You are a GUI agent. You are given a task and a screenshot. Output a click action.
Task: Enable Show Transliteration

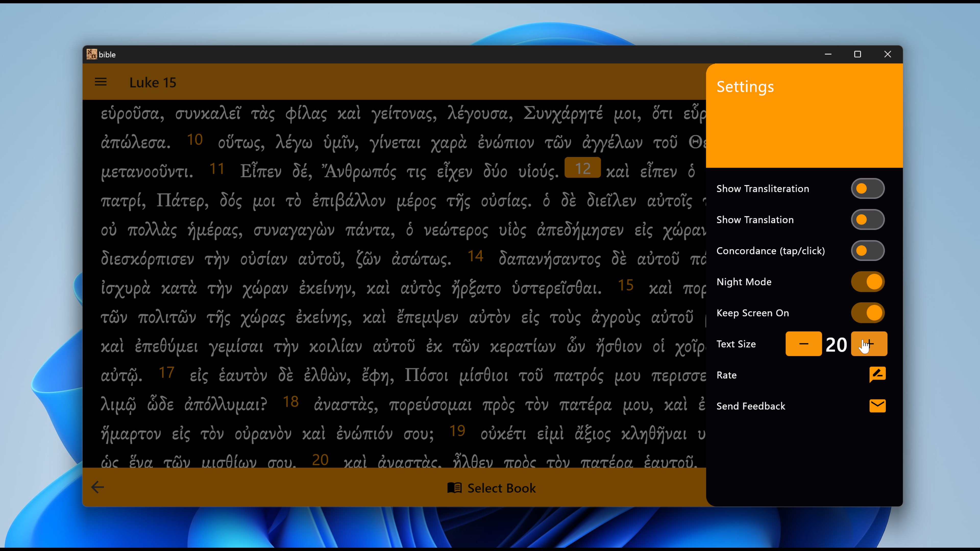[x=867, y=188]
